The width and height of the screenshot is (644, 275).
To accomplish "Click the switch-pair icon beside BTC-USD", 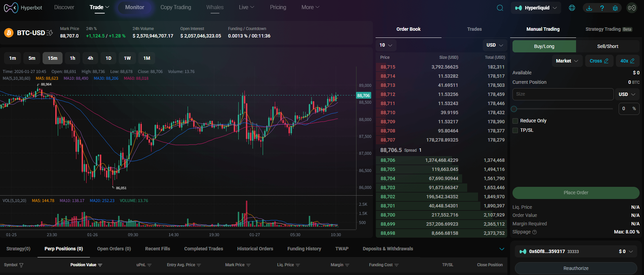I will (x=50, y=33).
